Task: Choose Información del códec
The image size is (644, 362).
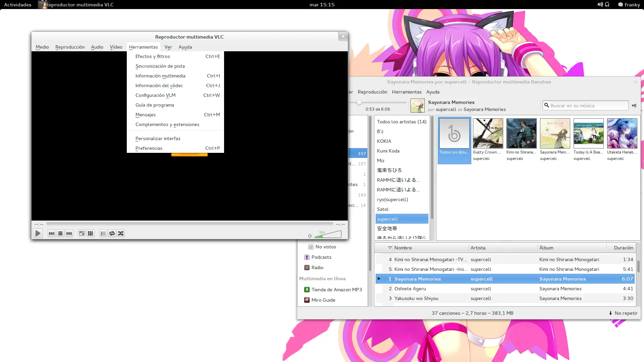Action: coord(175,85)
